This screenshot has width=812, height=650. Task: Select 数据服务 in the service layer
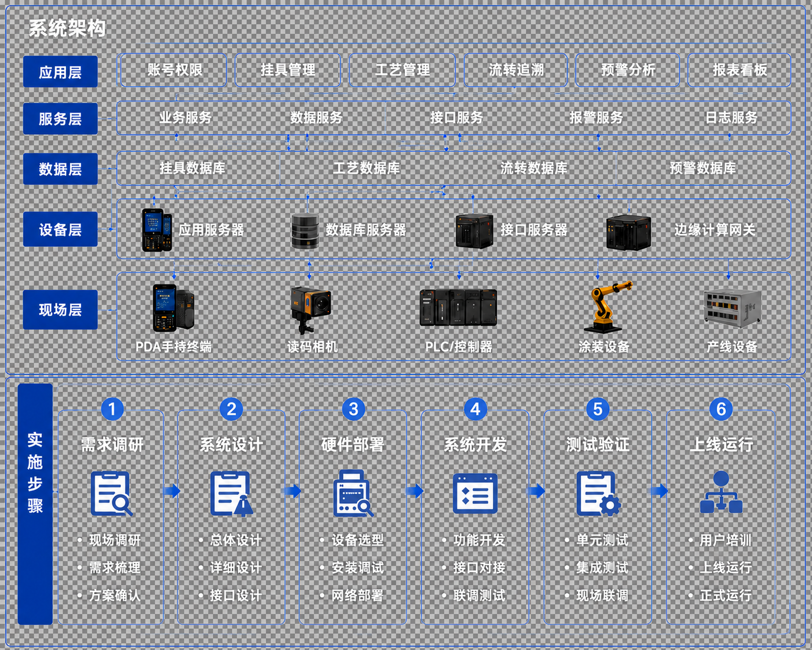tap(316, 118)
